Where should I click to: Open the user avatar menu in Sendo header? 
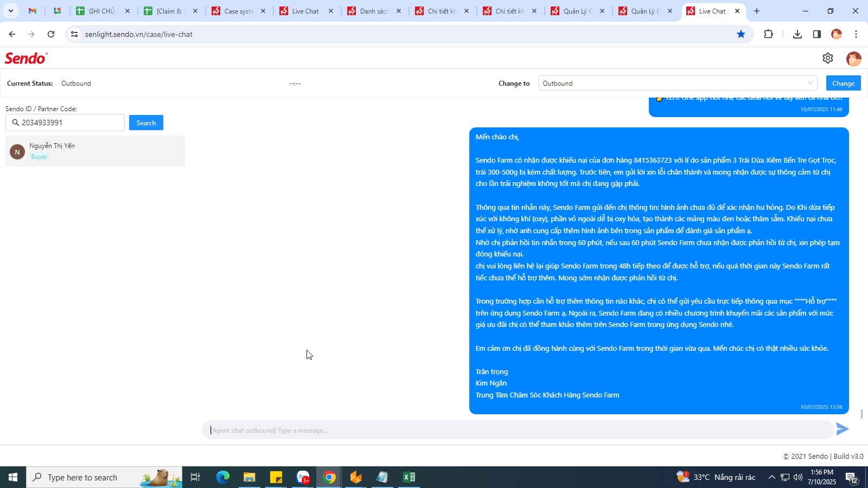tap(853, 59)
